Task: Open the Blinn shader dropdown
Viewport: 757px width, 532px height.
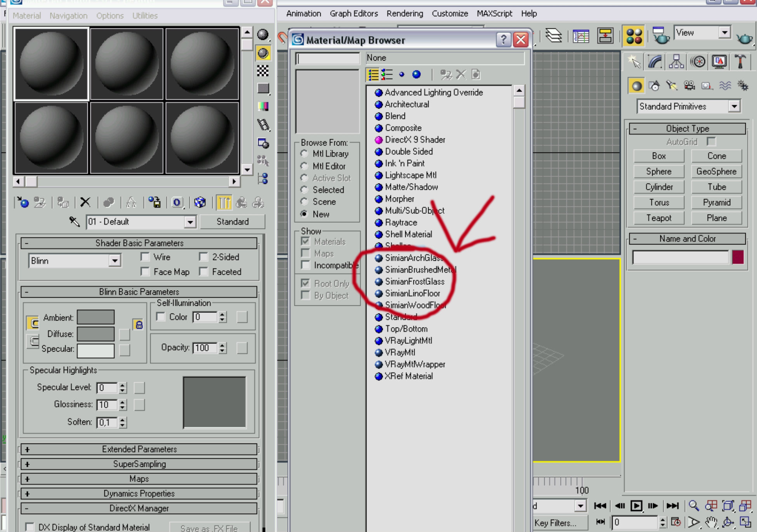Action: pos(115,261)
